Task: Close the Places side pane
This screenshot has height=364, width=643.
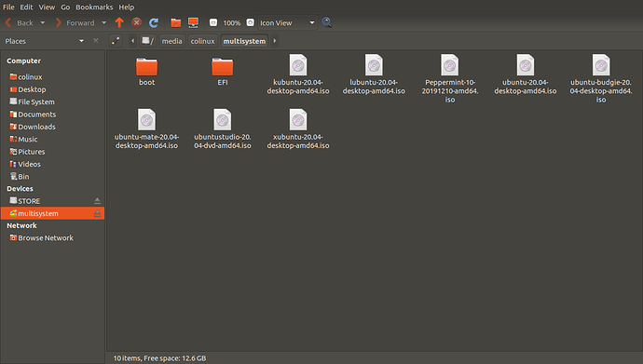Action: [96, 41]
